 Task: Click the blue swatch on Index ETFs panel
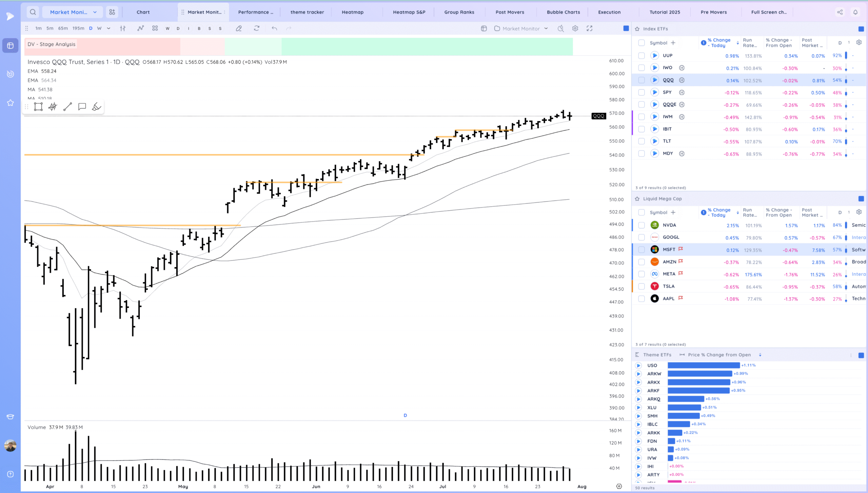(x=861, y=29)
